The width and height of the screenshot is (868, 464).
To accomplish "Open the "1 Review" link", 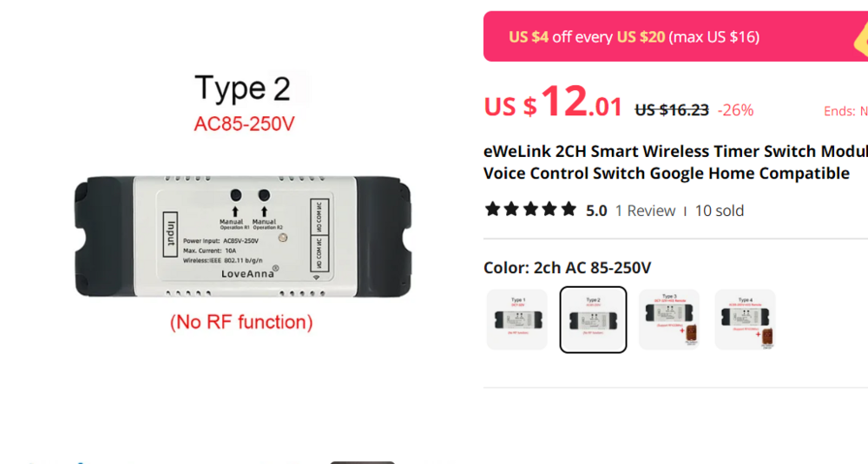I will 645,211.
